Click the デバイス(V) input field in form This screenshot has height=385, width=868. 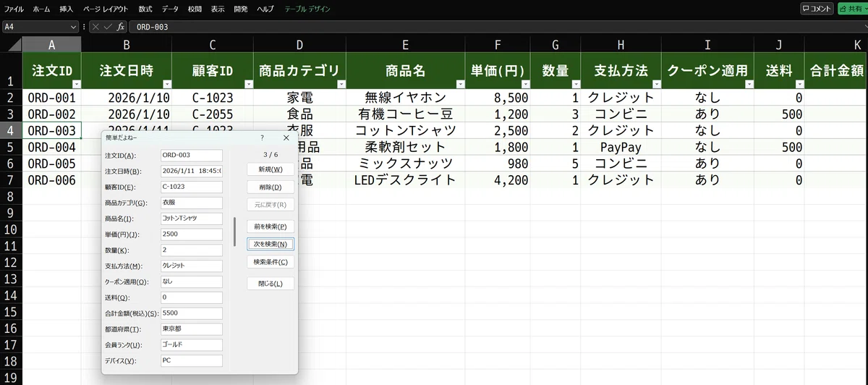click(x=191, y=360)
